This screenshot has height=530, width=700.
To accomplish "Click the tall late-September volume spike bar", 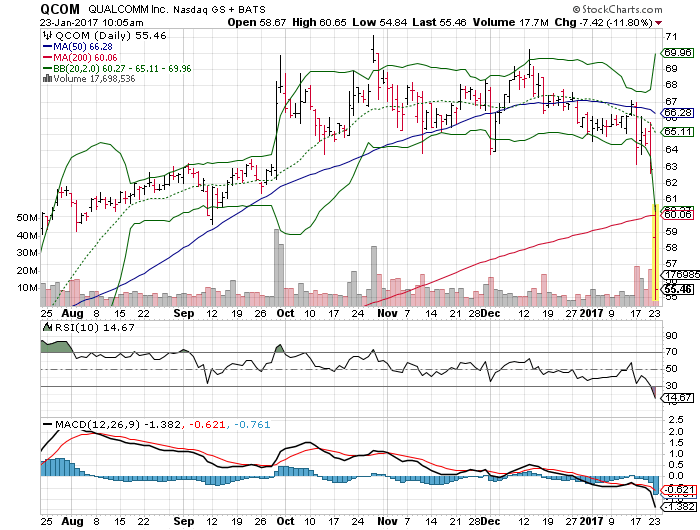I will tap(276, 267).
